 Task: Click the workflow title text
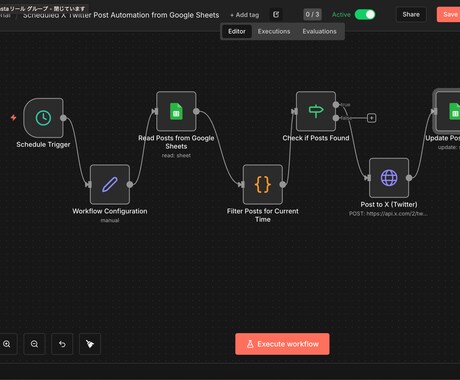tap(121, 15)
